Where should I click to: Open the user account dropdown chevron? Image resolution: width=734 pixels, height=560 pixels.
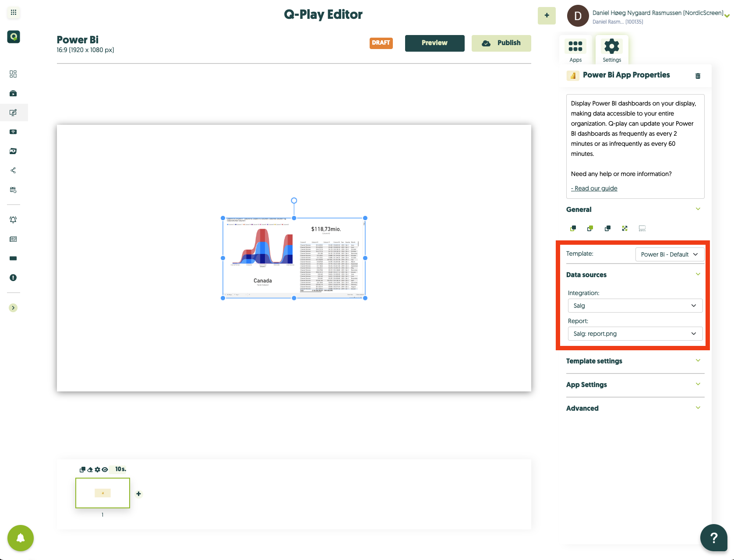(727, 16)
